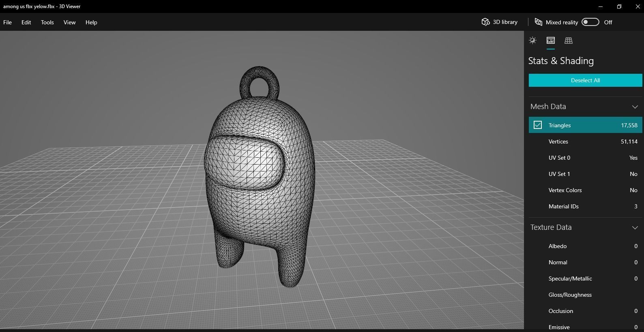Image resolution: width=644 pixels, height=332 pixels.
Task: Click the 3D library cube icon
Action: pyautogui.click(x=485, y=22)
